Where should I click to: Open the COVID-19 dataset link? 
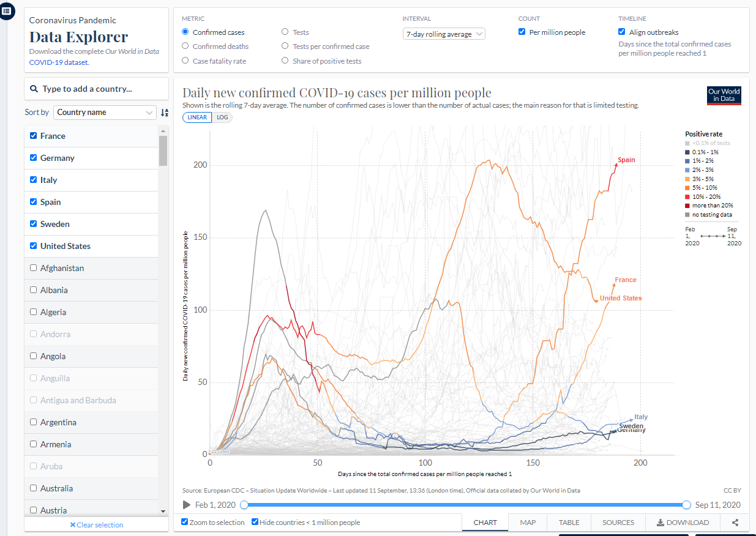pos(59,62)
